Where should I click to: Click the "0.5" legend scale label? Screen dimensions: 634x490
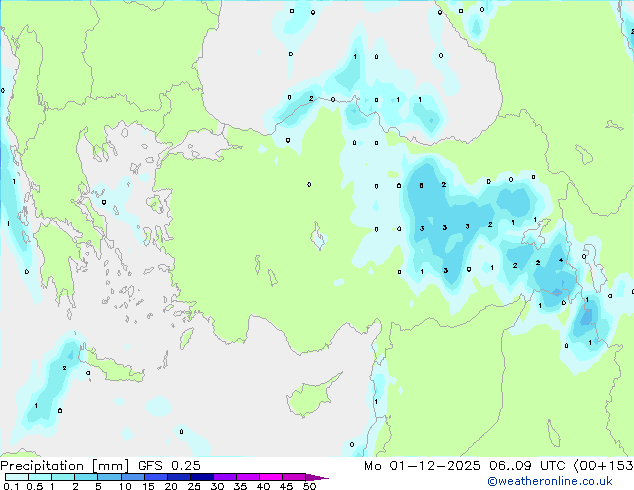coord(35,486)
